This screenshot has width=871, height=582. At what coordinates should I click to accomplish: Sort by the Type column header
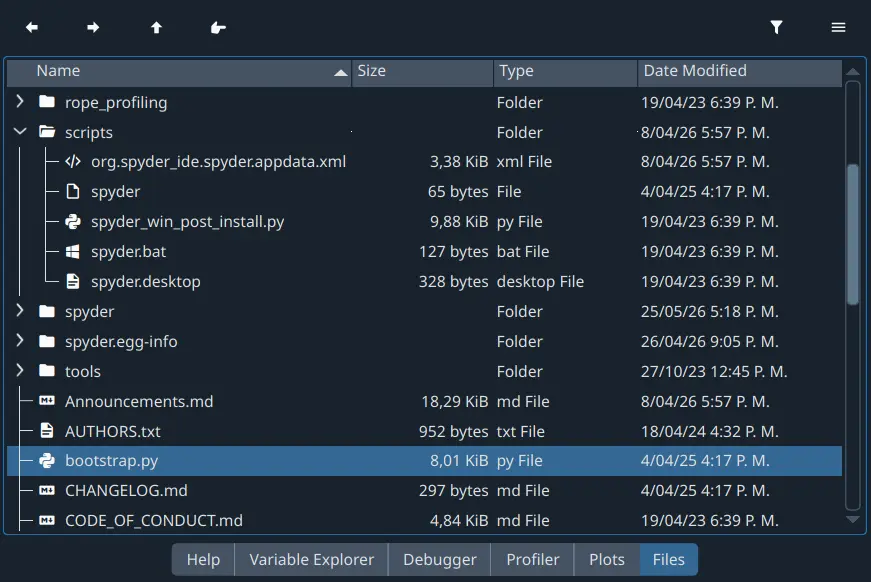[x=565, y=72]
